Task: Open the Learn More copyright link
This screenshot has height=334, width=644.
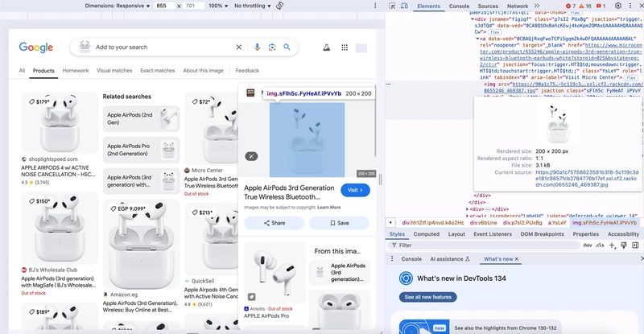Action: 329,208
